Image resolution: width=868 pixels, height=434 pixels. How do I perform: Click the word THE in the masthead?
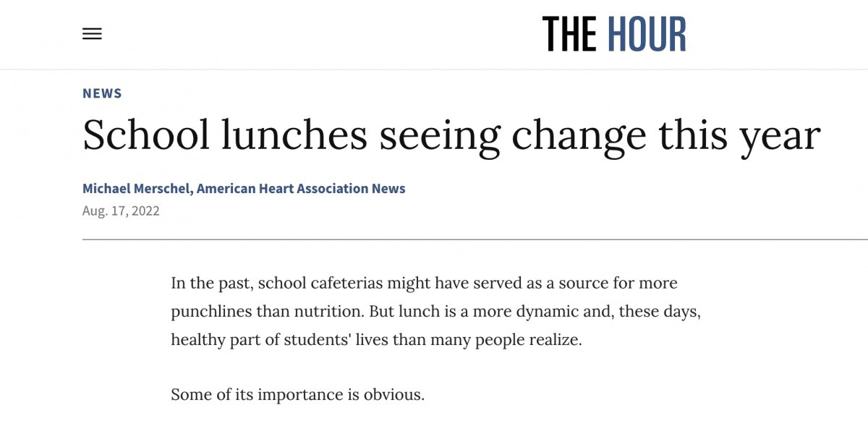click(570, 34)
